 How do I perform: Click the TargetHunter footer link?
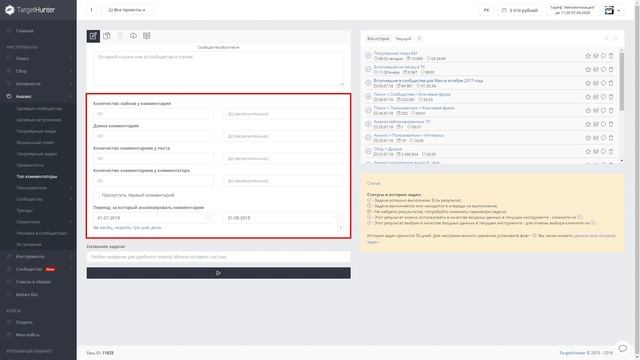[572, 353]
